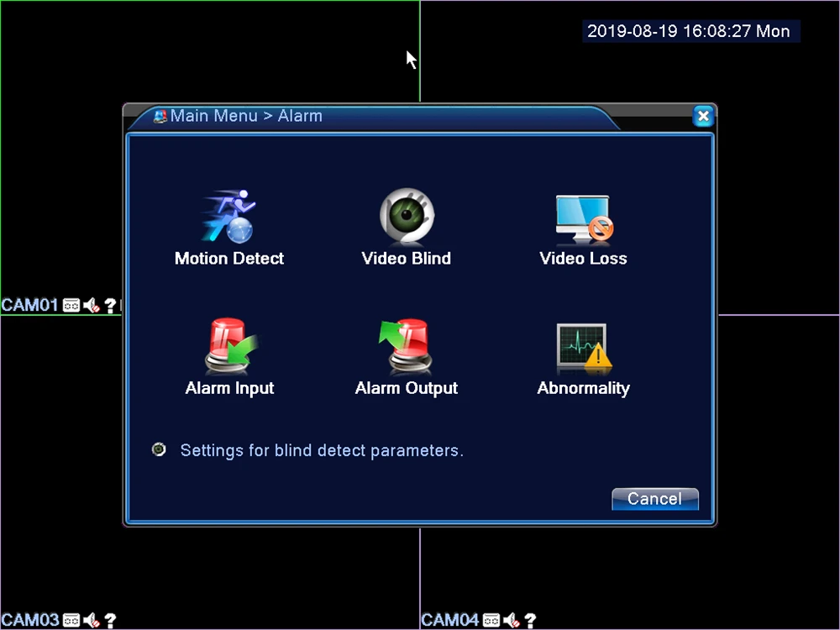Image resolution: width=840 pixels, height=630 pixels.
Task: Click the small eye icon beside hint text
Action: [x=159, y=449]
